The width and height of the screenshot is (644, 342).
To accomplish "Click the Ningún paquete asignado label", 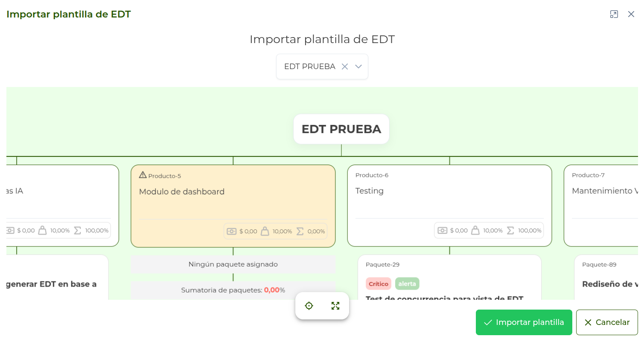I will tap(233, 264).
